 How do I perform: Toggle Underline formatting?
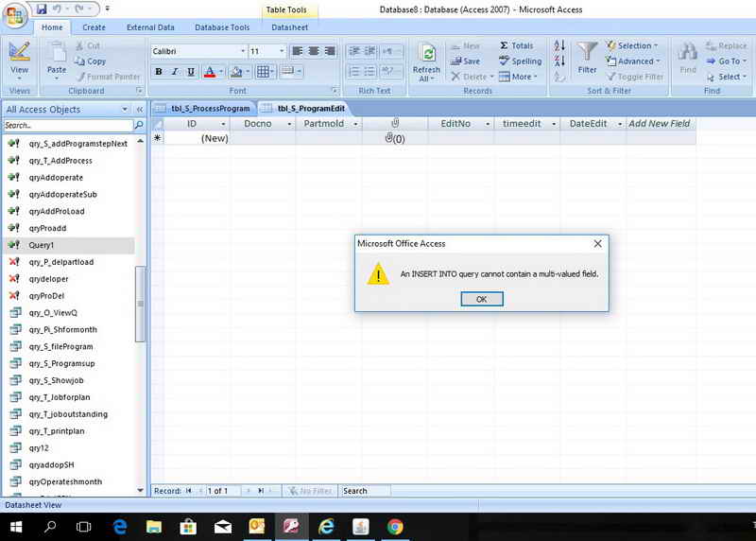[x=191, y=72]
